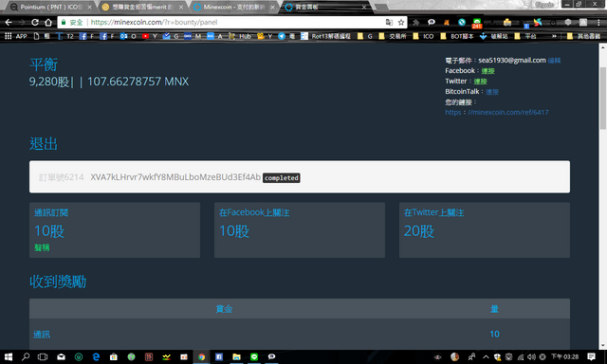Open the Microsoft Edge taskbar icon
The height and width of the screenshot is (364, 607).
click(96, 356)
